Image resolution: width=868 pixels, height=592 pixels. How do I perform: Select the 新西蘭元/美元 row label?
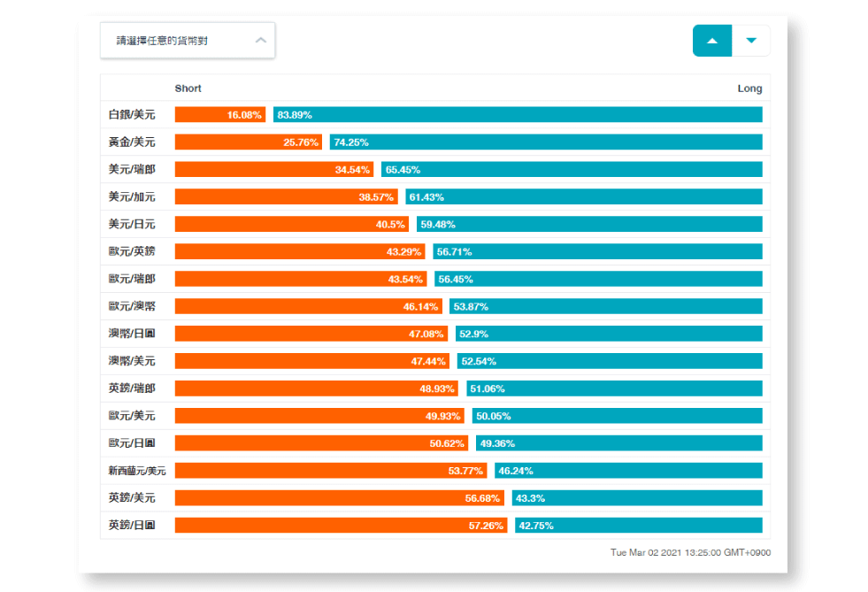(137, 471)
